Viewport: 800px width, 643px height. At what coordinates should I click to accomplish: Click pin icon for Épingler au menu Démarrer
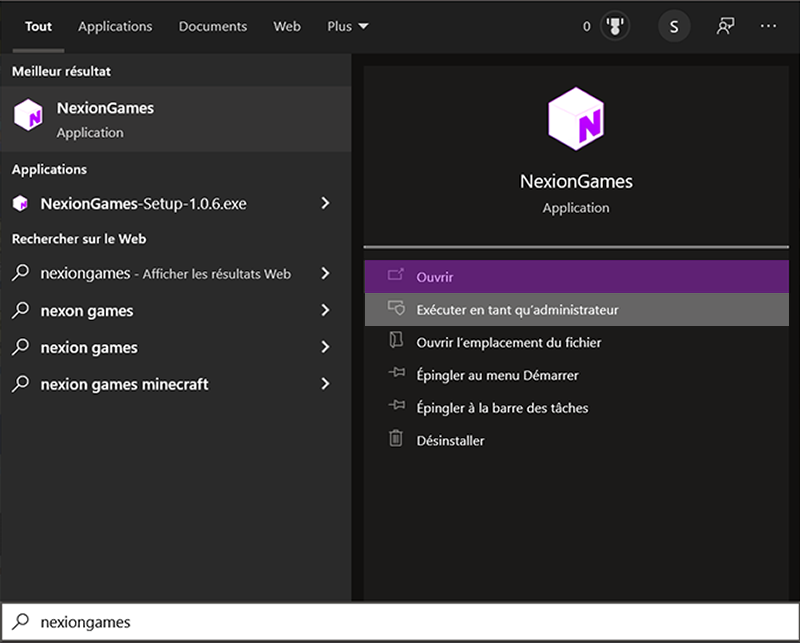(396, 373)
